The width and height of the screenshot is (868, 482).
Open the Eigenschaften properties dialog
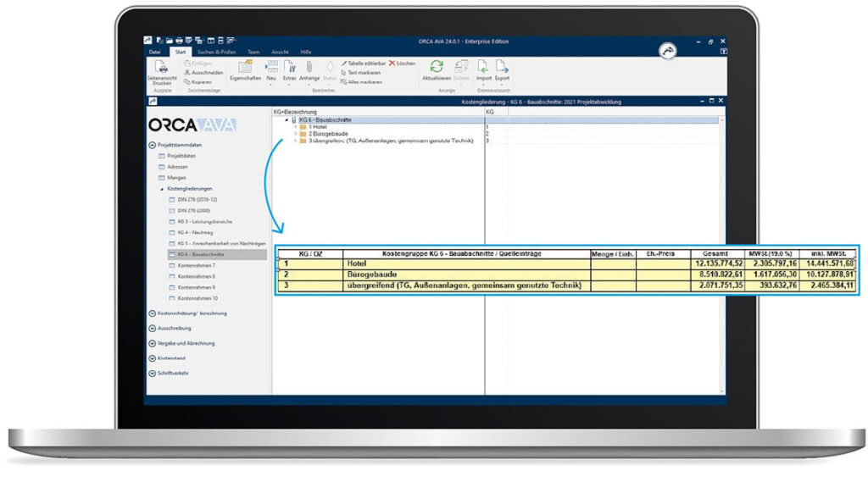[245, 71]
